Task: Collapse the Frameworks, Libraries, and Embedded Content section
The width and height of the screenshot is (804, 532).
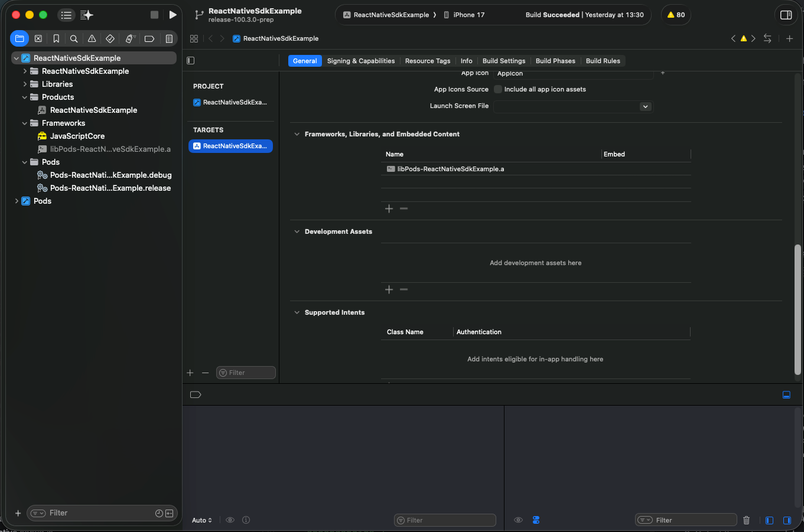Action: tap(297, 134)
